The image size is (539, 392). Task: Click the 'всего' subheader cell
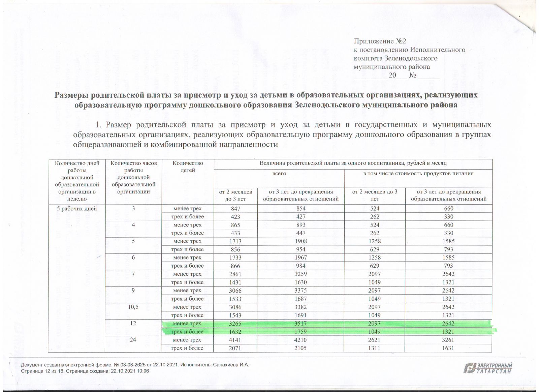click(279, 174)
